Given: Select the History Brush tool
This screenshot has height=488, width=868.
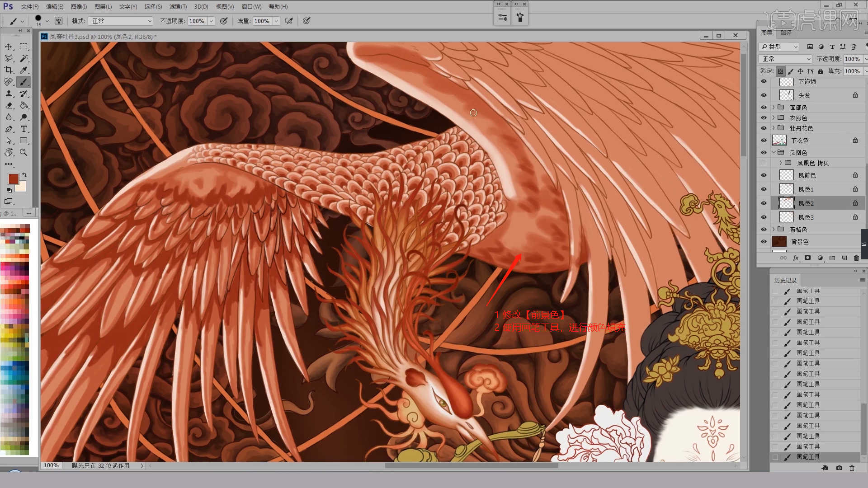Looking at the screenshot, I should point(24,94).
